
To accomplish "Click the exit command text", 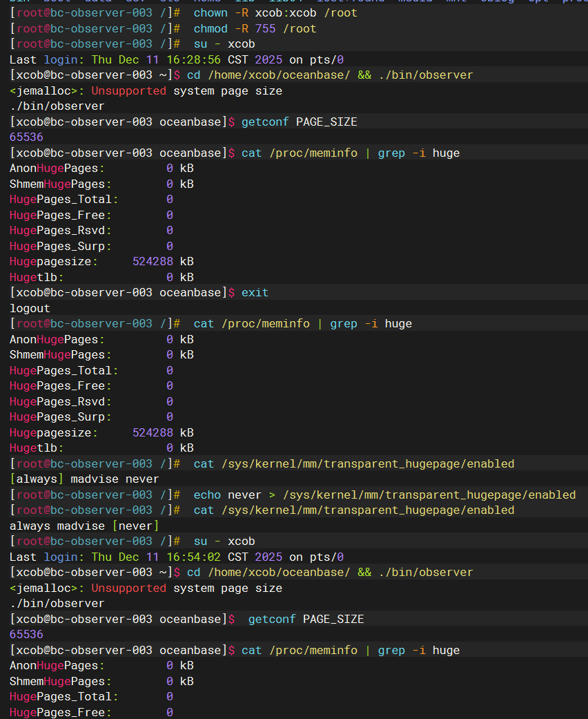I will pyautogui.click(x=255, y=292).
